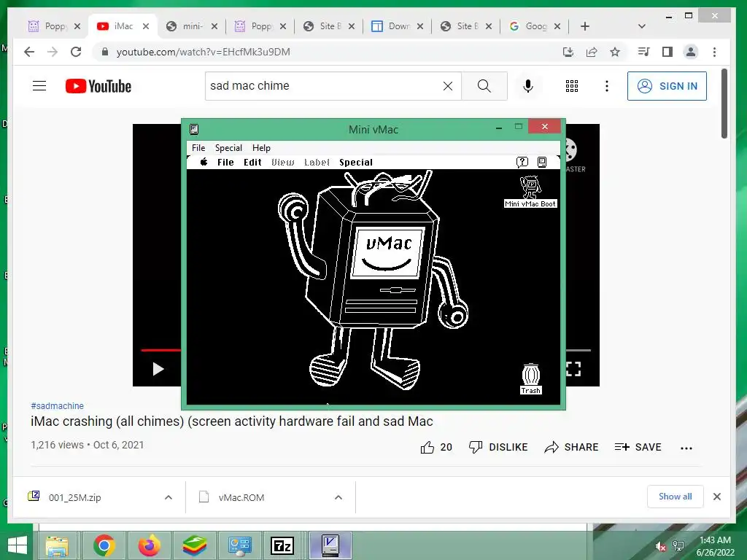Open 7-Zip from taskbar
747x560 pixels.
(282, 545)
